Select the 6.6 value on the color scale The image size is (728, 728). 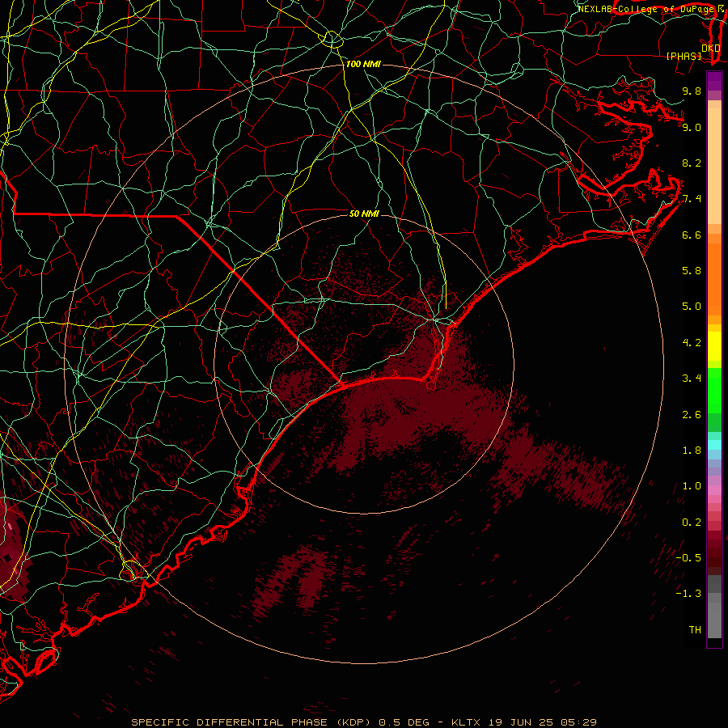tap(692, 235)
